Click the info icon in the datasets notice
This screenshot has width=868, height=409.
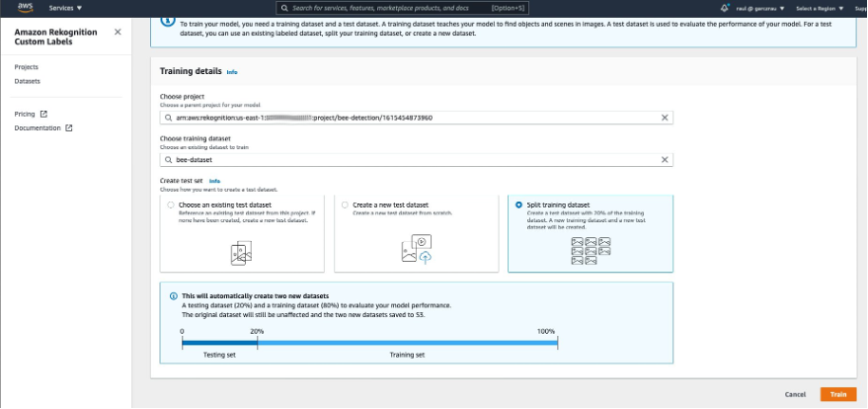coord(173,296)
